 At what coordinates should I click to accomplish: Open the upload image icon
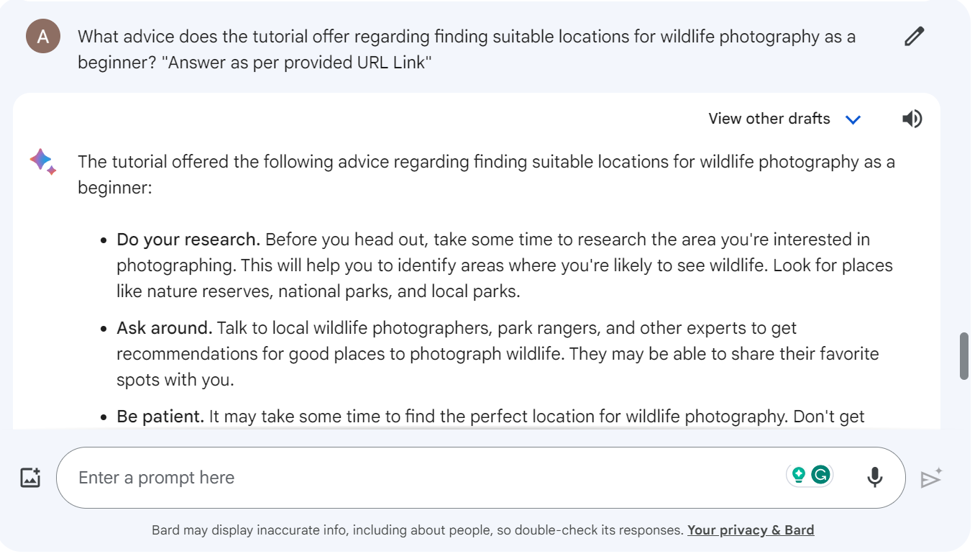pos(30,478)
